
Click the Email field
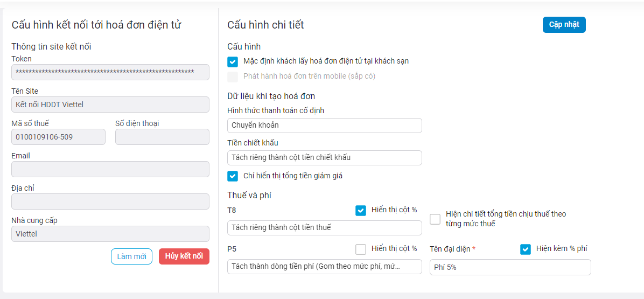110,169
